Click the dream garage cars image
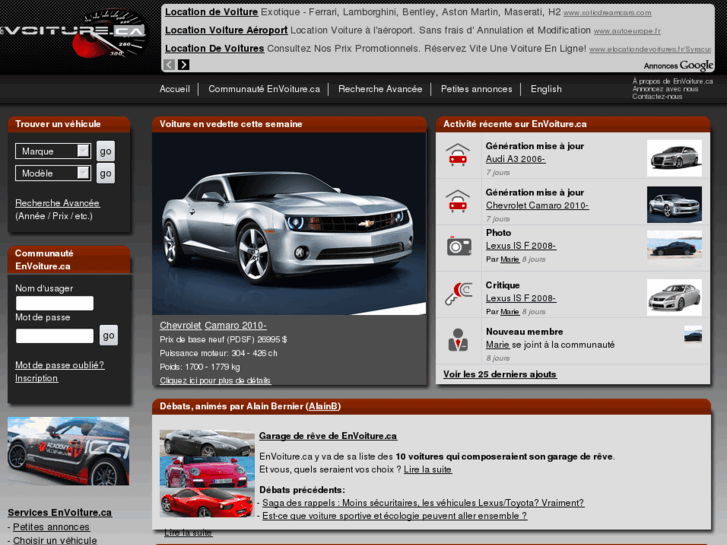727x545 pixels. (207, 473)
